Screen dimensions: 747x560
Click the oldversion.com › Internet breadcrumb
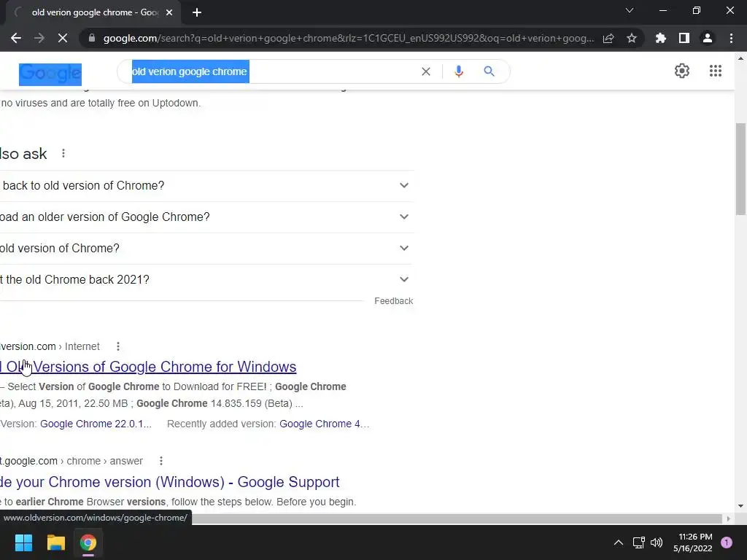tap(50, 346)
